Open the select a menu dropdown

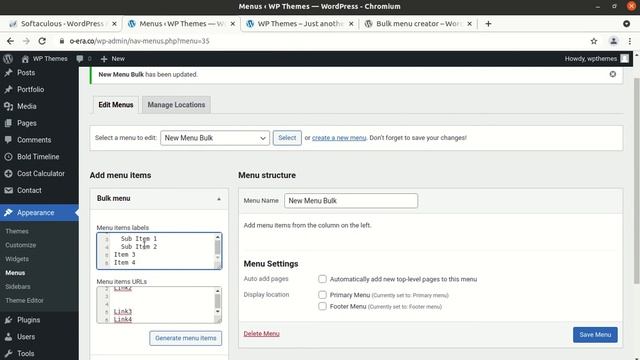(215, 138)
